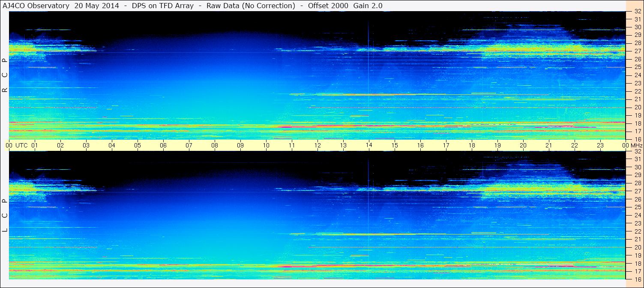
Task: Click 30 MHz label on LCP scale
Action: (x=637, y=167)
